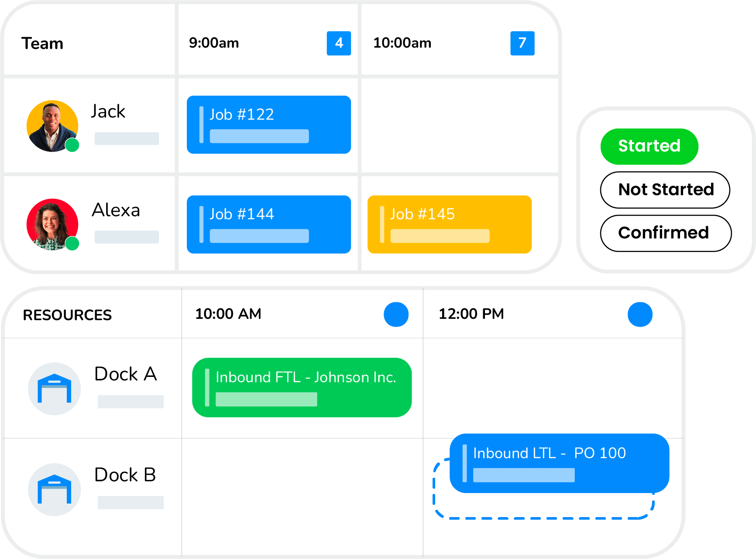Image resolution: width=756 pixels, height=559 pixels.
Task: Click the blue dot beside 10:00 AM
Action: [x=396, y=314]
